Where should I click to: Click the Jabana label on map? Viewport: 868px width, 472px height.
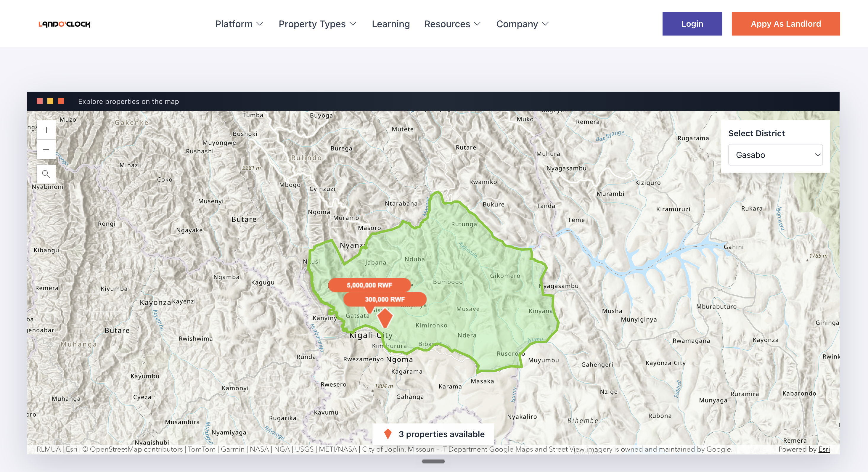[x=375, y=263]
